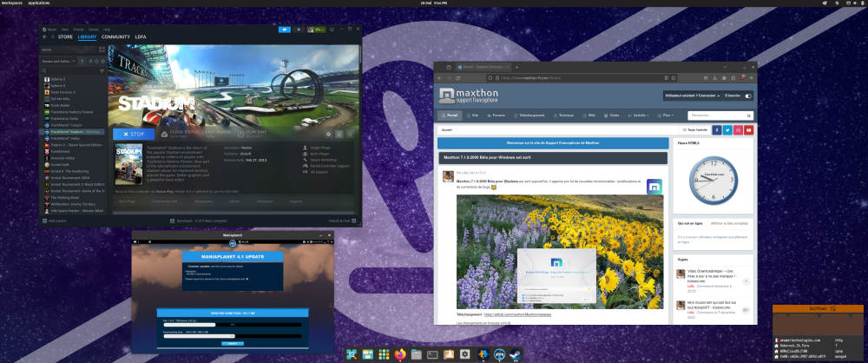The image size is (868, 363).
Task: Click the Twitter icon in forum header
Action: coord(727,129)
